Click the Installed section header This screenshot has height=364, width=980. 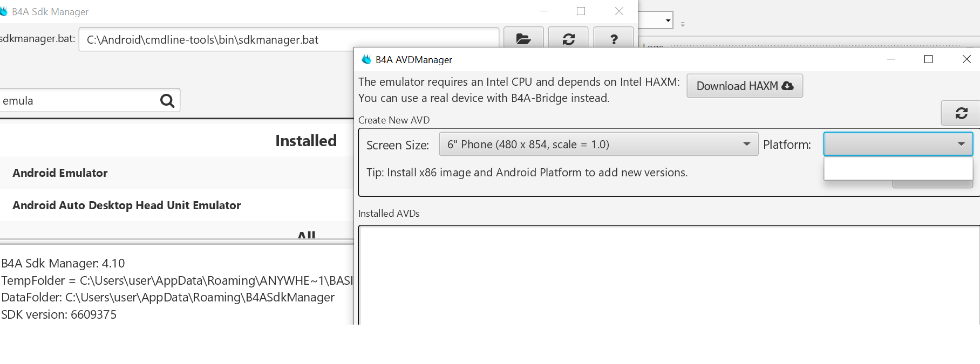coord(305,141)
